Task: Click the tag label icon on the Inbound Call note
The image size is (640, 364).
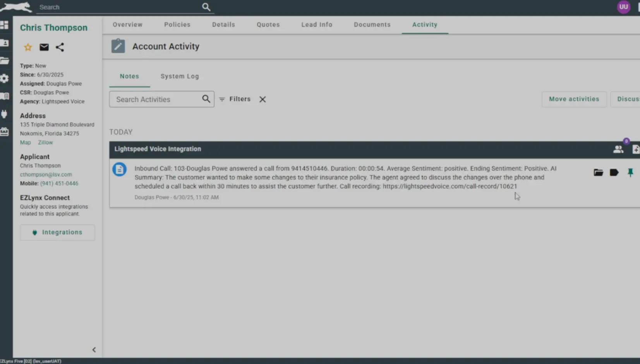Action: (x=614, y=173)
